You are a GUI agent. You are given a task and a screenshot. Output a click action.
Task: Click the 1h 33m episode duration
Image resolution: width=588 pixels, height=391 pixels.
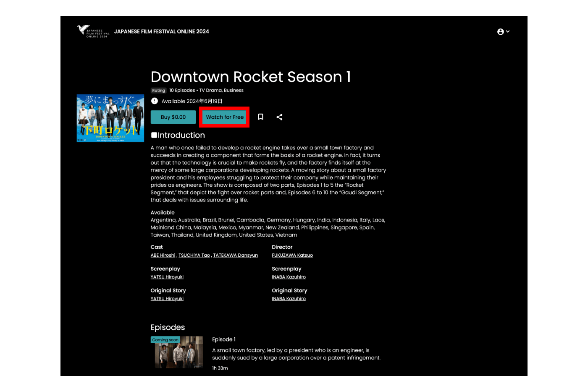click(220, 368)
